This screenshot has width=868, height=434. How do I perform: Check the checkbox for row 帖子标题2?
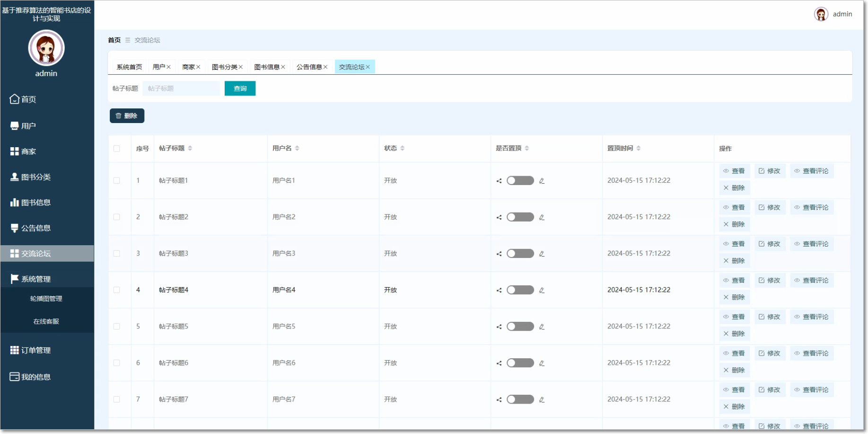point(117,217)
